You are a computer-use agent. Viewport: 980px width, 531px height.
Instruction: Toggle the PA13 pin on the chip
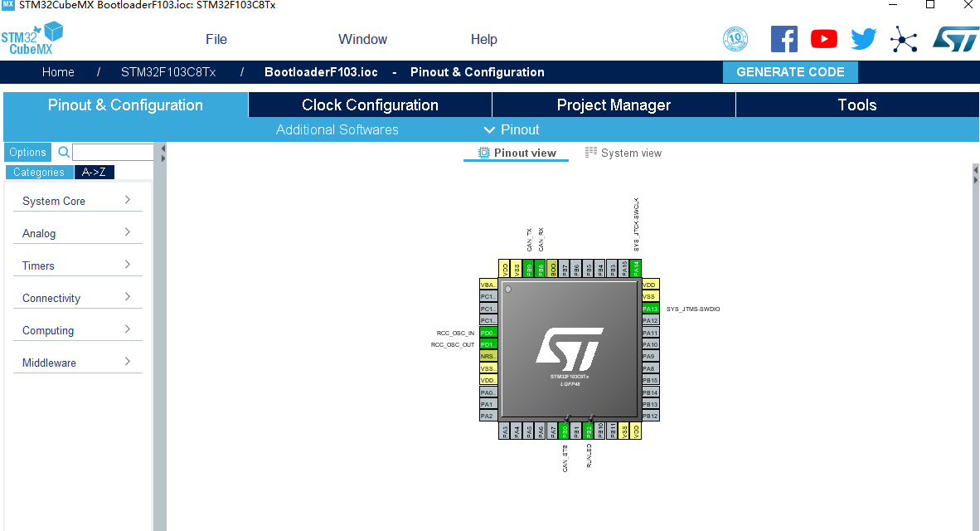(650, 308)
